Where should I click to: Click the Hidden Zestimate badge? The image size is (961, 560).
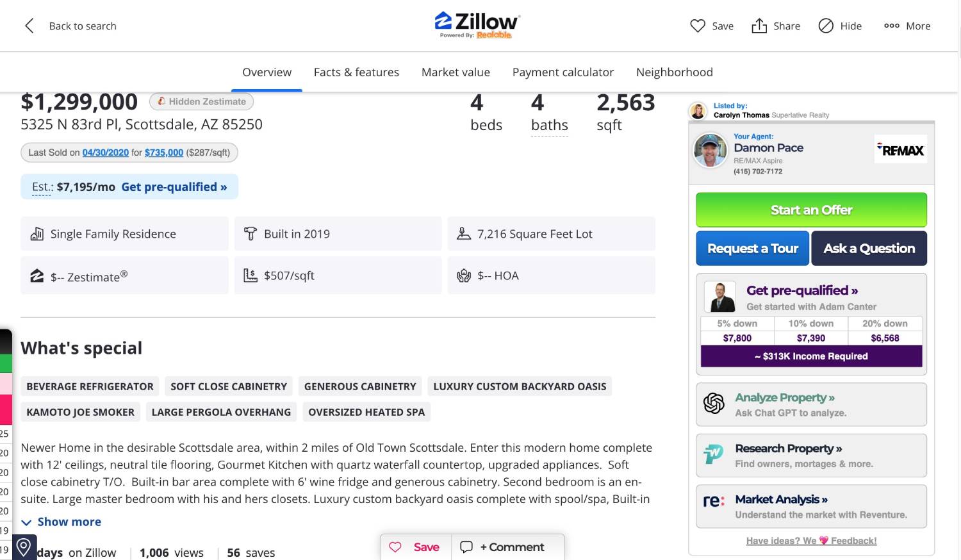coord(202,101)
